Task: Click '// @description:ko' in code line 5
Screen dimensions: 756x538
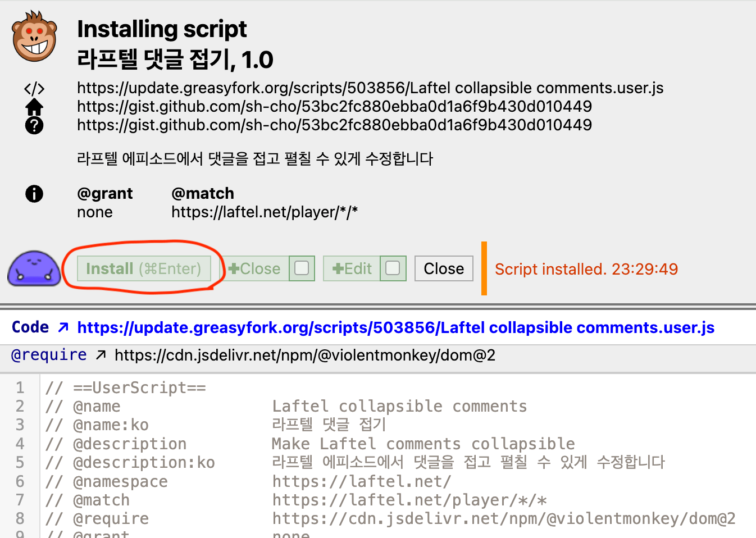Action: [x=130, y=462]
